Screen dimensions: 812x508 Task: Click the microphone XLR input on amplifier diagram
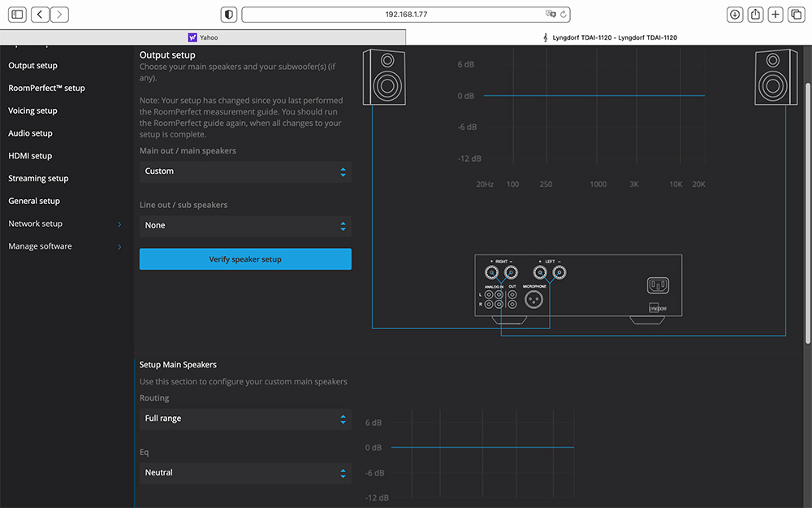click(533, 299)
